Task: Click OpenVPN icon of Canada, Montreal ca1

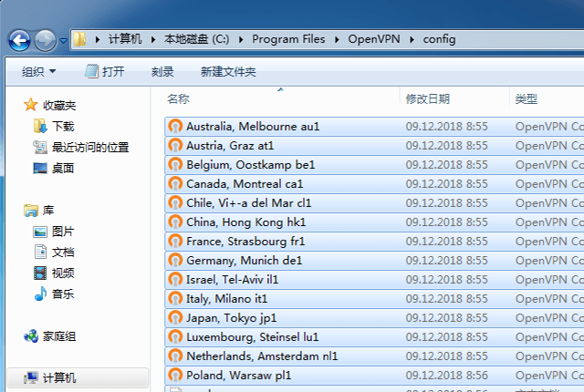Action: click(175, 183)
